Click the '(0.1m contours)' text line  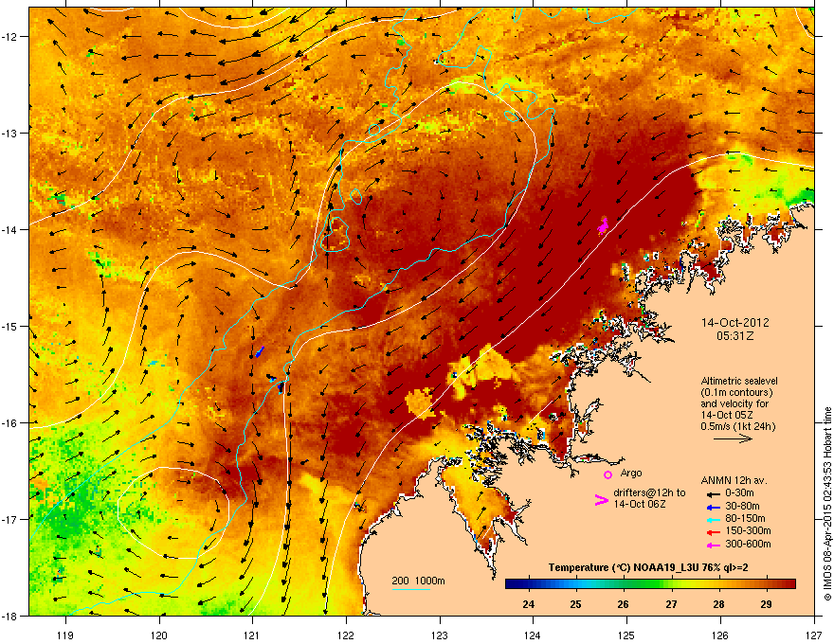point(736,393)
